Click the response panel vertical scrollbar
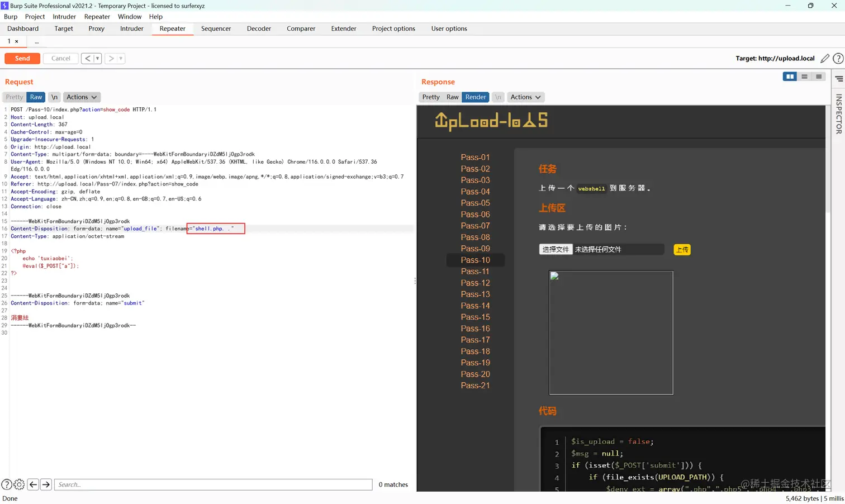The width and height of the screenshot is (845, 504). [x=829, y=159]
